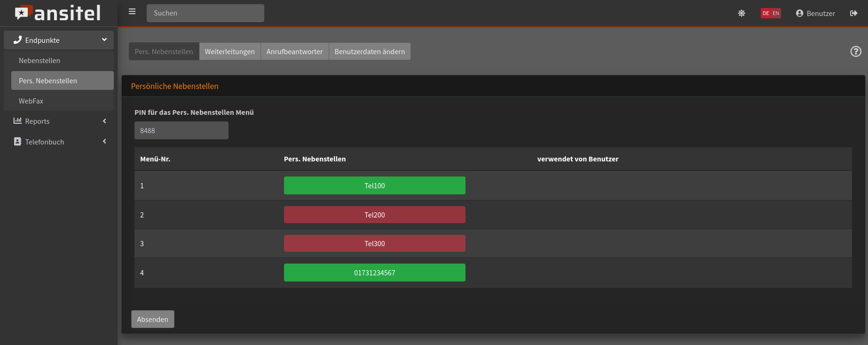Open help via question mark icon
The width and height of the screenshot is (868, 345).
[x=856, y=51]
